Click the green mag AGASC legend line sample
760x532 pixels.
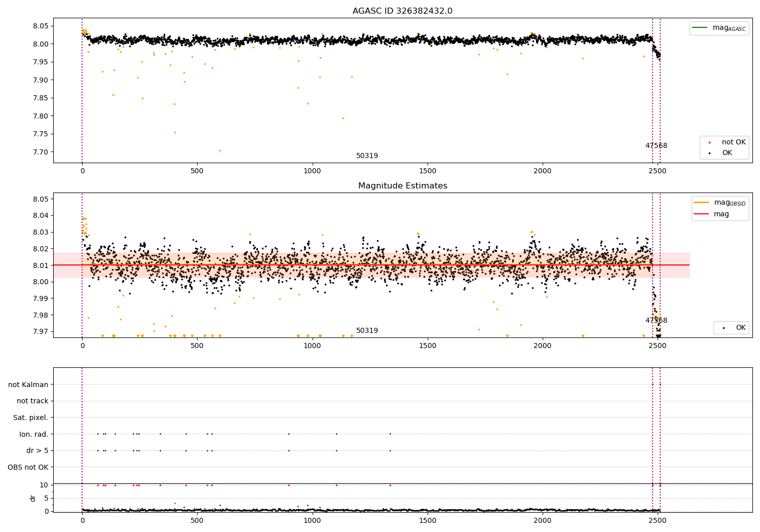(700, 28)
